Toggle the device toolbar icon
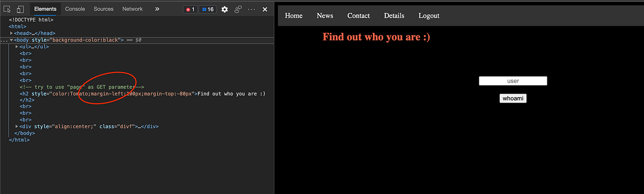This screenshot has height=194, width=644. point(20,9)
